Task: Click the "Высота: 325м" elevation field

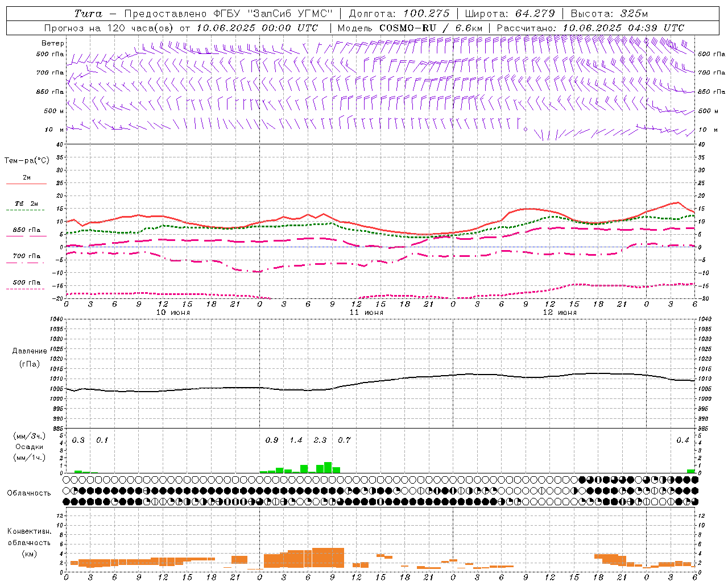Action: (609, 14)
